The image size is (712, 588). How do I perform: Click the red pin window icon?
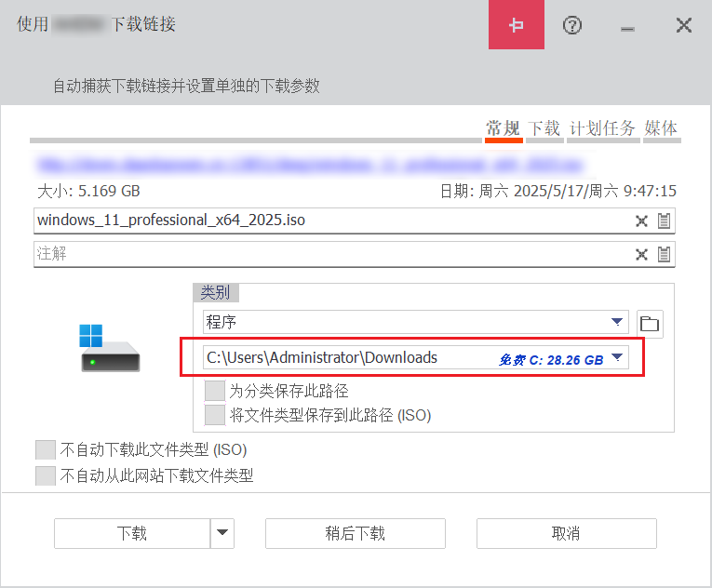[517, 24]
